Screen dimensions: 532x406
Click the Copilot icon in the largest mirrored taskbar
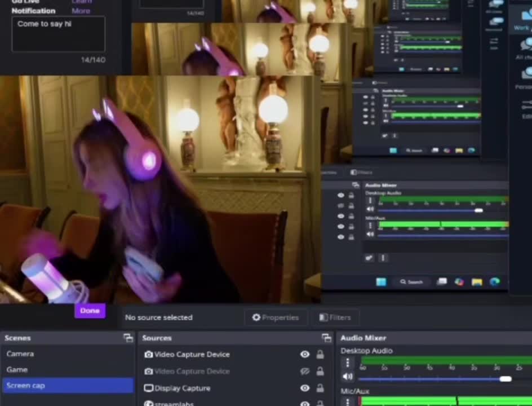[459, 282]
